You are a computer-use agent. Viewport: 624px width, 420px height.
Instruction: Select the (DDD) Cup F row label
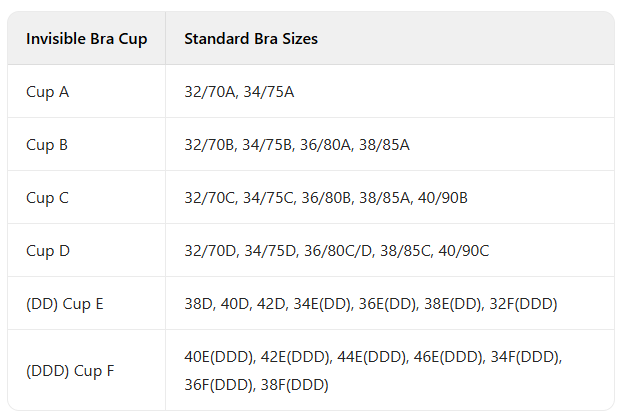coord(70,370)
